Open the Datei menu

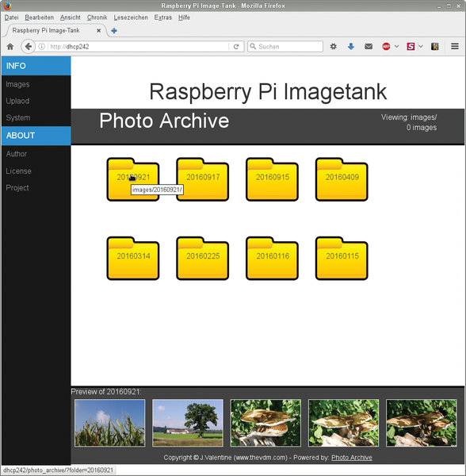tap(12, 17)
